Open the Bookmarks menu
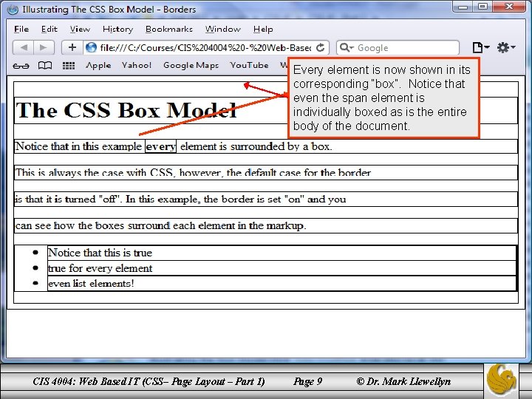The height and width of the screenshot is (399, 532). tap(169, 29)
